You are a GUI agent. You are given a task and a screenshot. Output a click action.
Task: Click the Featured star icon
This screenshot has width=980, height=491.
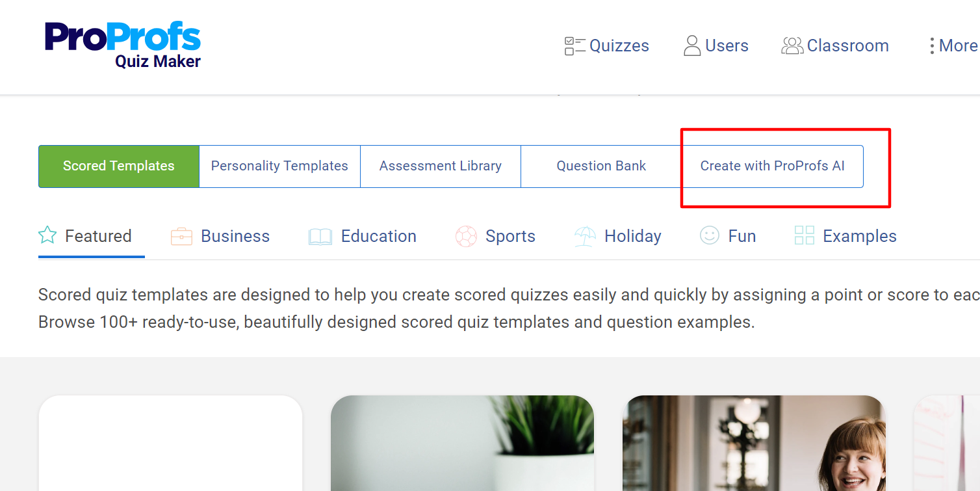(x=47, y=235)
